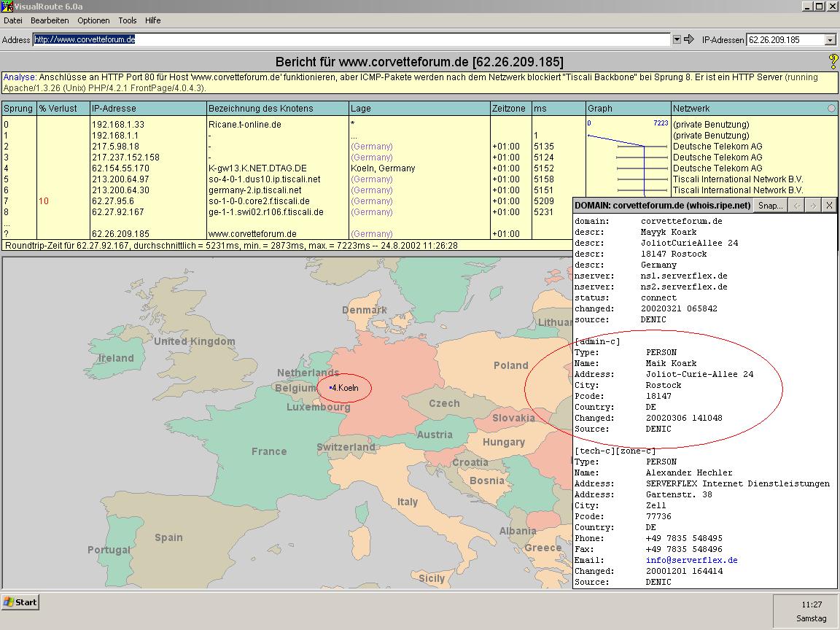Open the IP-Adressen combo box
This screenshot has width=840, height=630.
[x=830, y=40]
